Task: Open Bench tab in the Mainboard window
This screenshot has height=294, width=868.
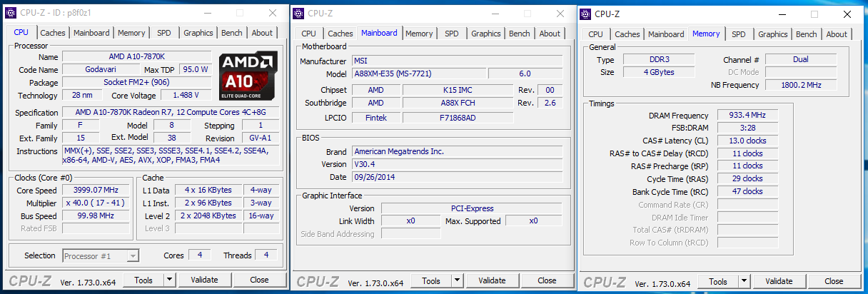Action: pyautogui.click(x=520, y=34)
